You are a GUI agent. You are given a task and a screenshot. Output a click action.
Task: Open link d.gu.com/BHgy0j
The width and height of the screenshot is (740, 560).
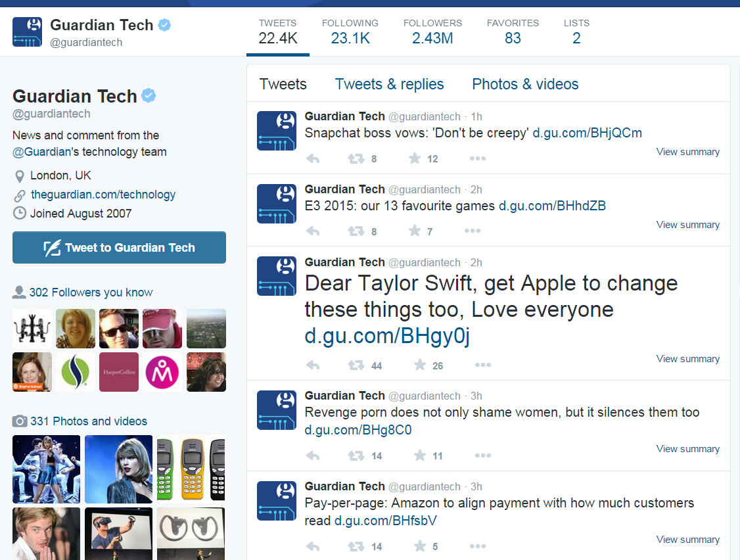coord(387,336)
